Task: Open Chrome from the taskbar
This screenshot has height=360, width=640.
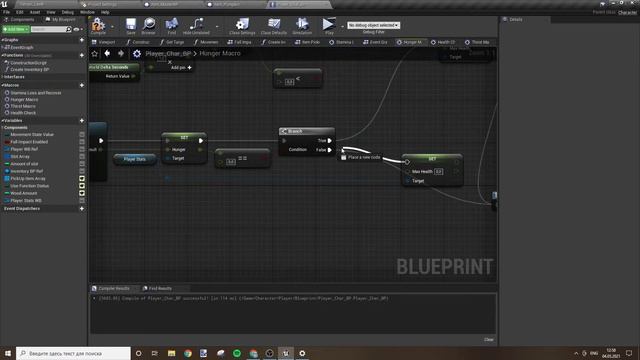Action: 188,353
